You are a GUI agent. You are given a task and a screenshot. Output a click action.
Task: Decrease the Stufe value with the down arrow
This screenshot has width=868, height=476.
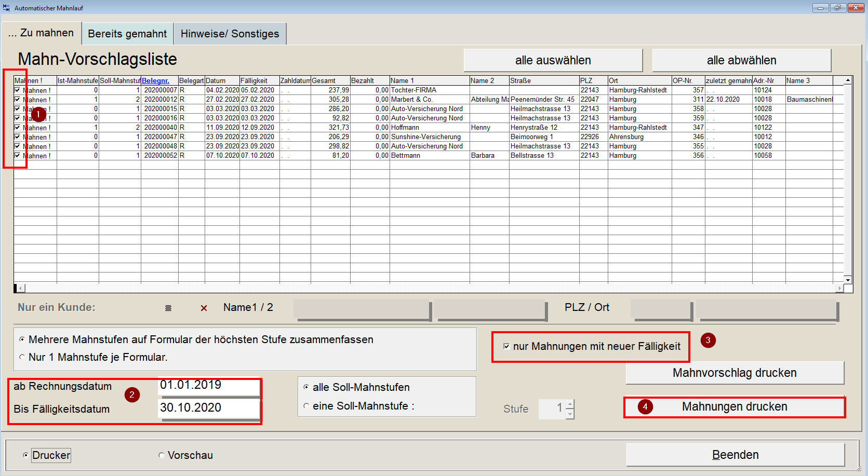click(x=570, y=414)
